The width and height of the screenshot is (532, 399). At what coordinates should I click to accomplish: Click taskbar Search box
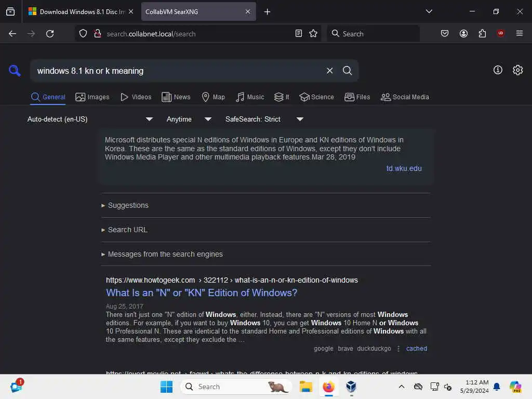click(236, 387)
